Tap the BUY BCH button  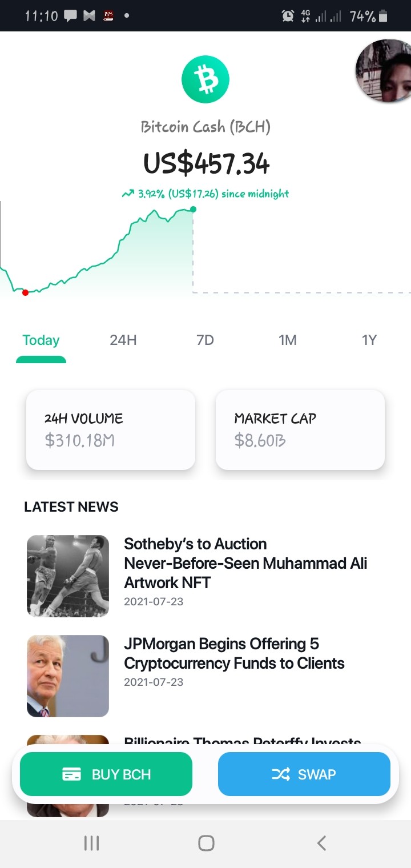pos(106,774)
